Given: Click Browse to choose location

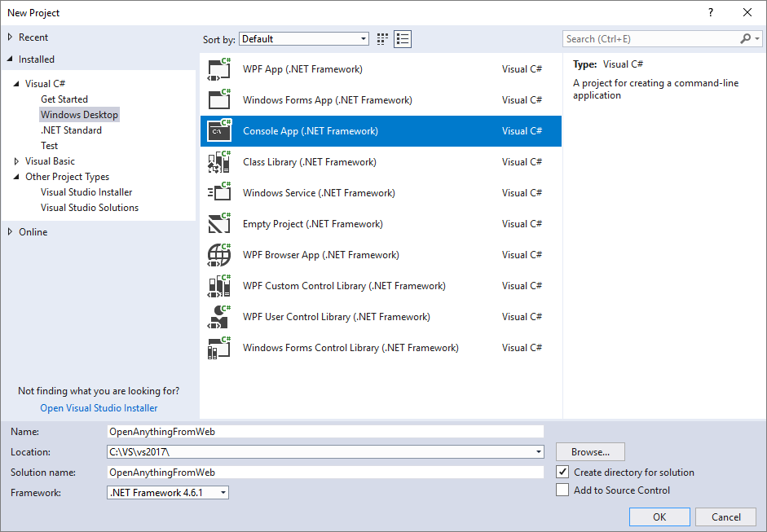Looking at the screenshot, I should pos(590,452).
